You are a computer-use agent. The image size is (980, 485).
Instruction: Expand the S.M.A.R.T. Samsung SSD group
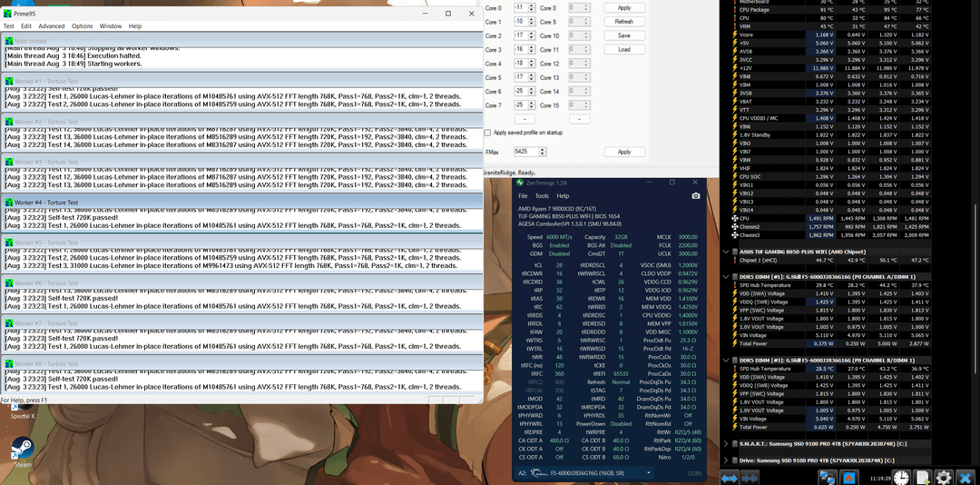tap(725, 443)
